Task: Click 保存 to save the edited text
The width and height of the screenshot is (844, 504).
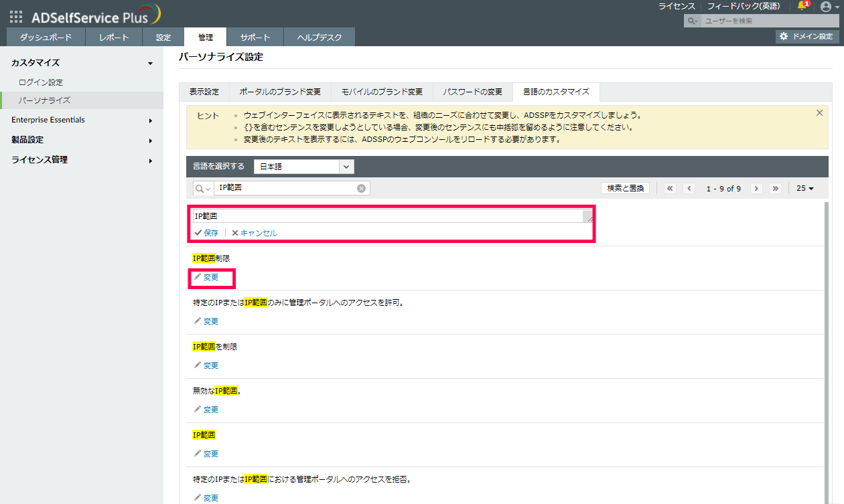Action: [206, 233]
